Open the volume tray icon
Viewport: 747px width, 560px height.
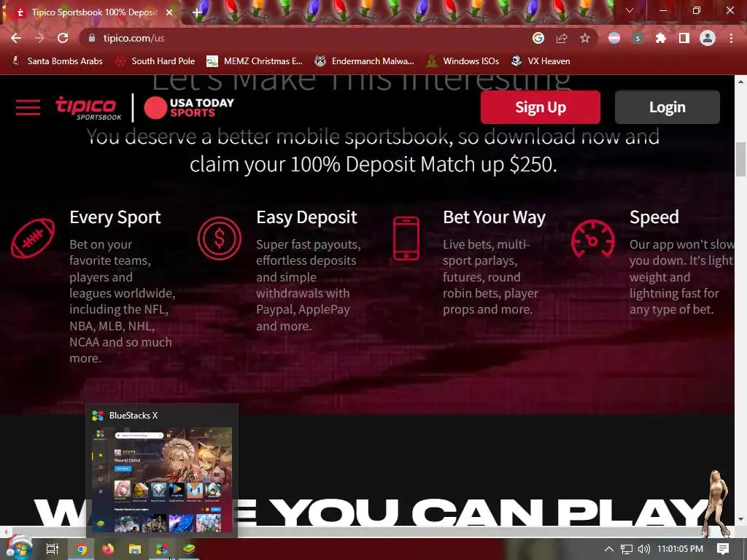tap(643, 549)
